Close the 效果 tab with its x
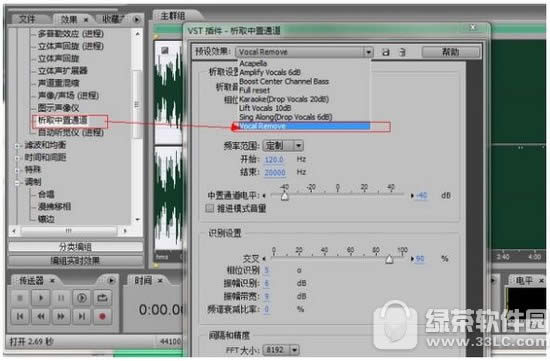The image size is (550, 361). tap(86, 20)
